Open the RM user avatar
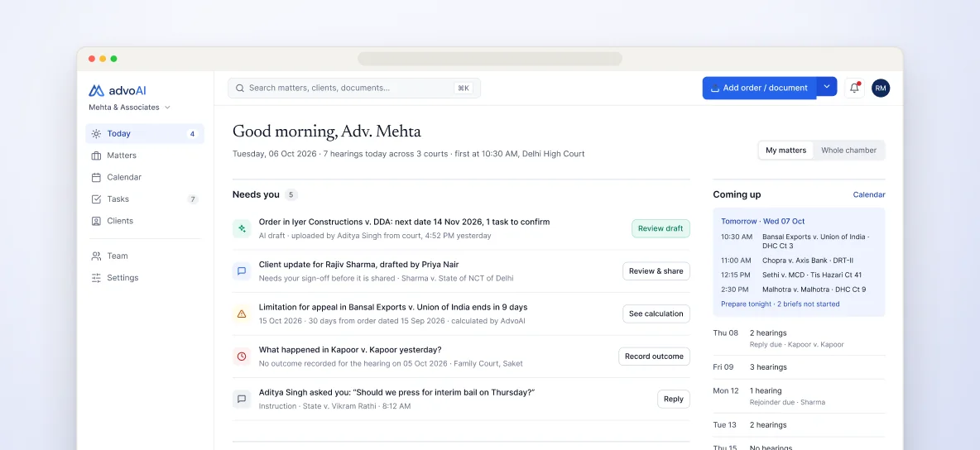The width and height of the screenshot is (980, 450). tap(881, 89)
